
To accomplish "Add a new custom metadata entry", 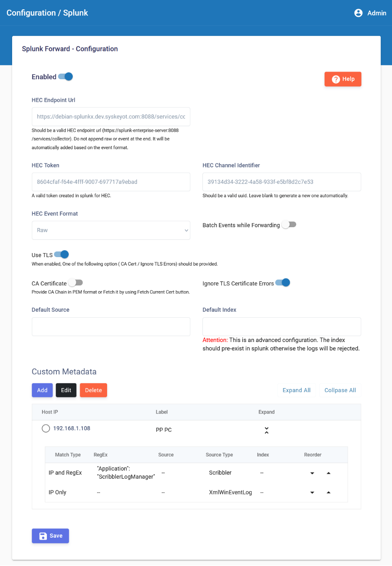I will pyautogui.click(x=42, y=390).
